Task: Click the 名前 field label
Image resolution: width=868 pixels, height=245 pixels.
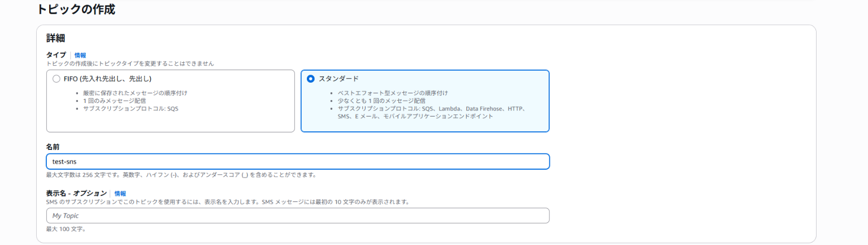Action: [53, 147]
